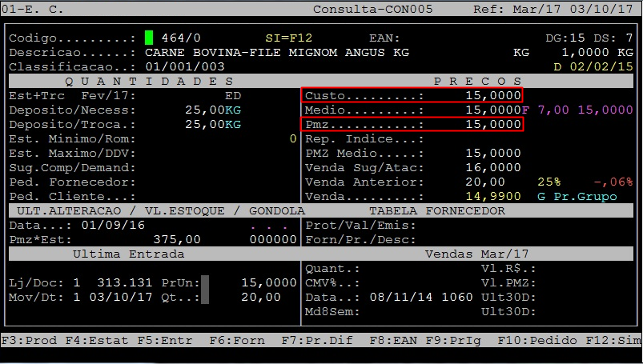Click the highlighted Pmz value row
This screenshot has width=643, height=364.
pyautogui.click(x=412, y=125)
